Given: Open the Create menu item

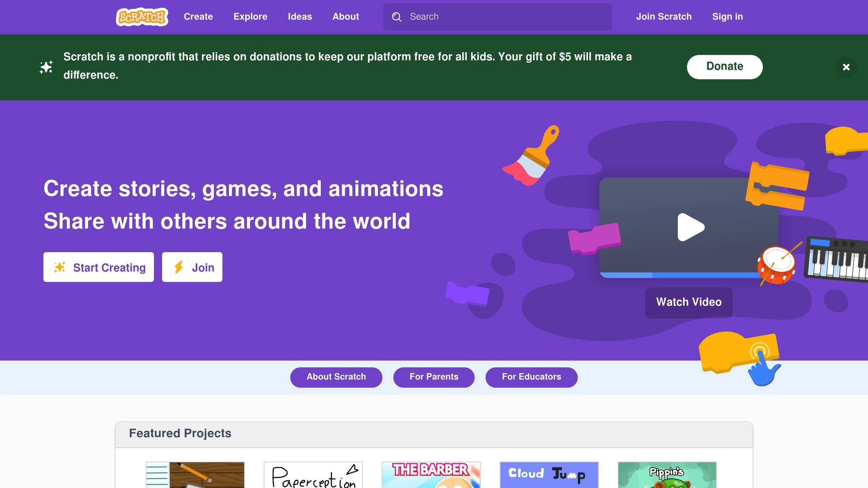Looking at the screenshot, I should click(x=198, y=17).
